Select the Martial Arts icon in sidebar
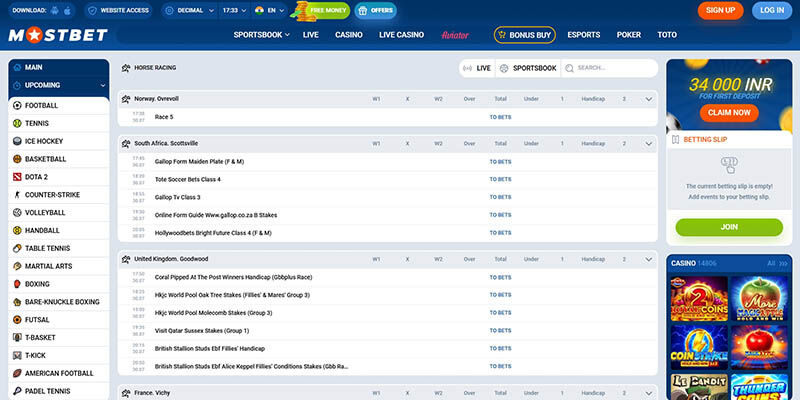The width and height of the screenshot is (800, 400). (x=17, y=266)
